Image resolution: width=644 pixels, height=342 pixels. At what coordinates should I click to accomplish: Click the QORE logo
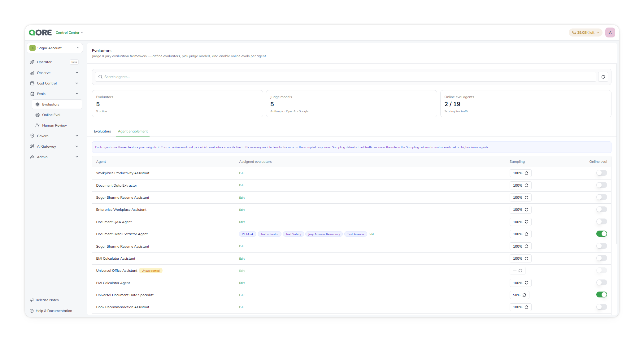pyautogui.click(x=40, y=32)
